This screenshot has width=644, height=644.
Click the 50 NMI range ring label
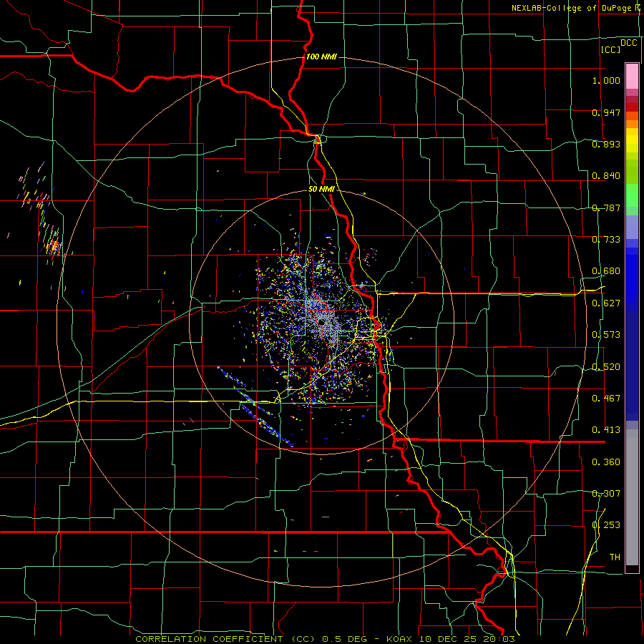point(321,189)
